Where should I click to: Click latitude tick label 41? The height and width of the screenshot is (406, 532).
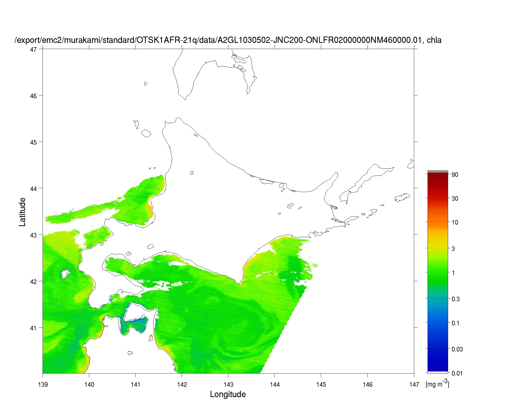[33, 328]
